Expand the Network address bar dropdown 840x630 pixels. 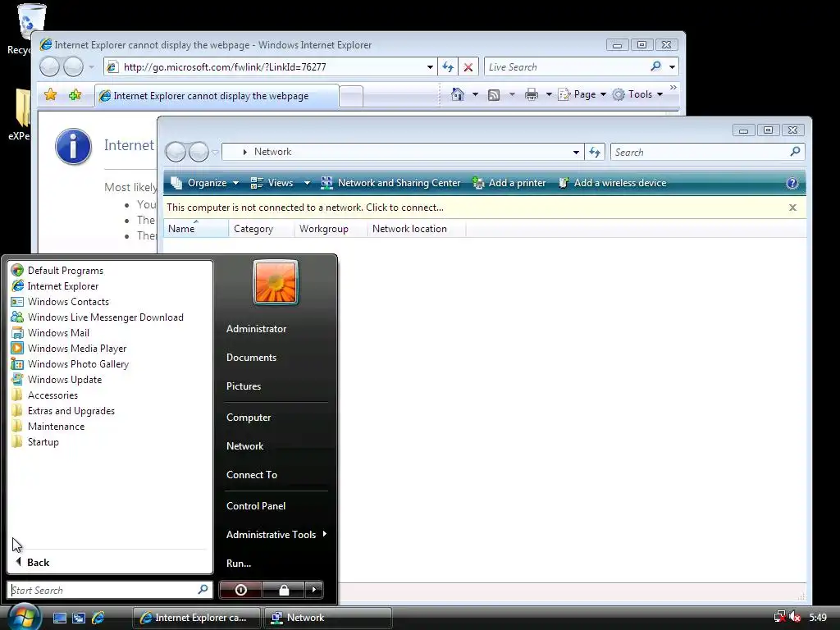click(x=576, y=152)
